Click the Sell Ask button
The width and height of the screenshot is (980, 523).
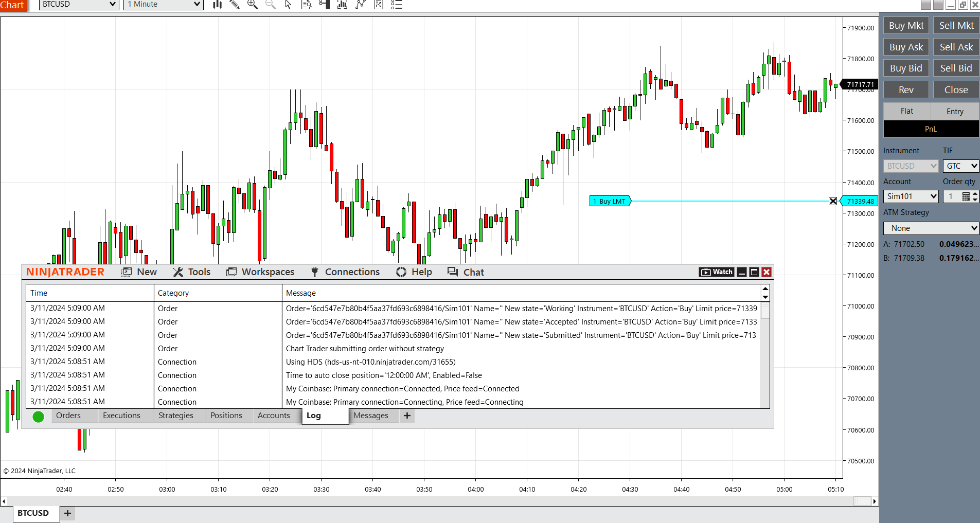956,47
